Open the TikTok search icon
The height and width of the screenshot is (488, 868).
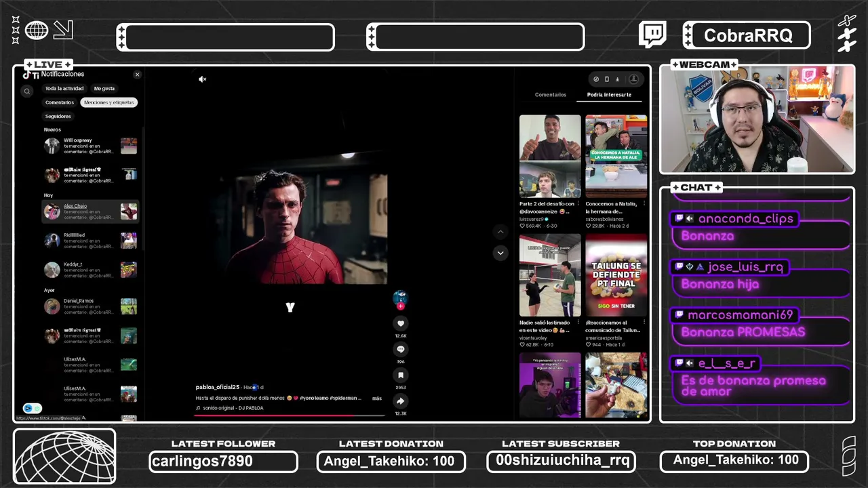27,91
